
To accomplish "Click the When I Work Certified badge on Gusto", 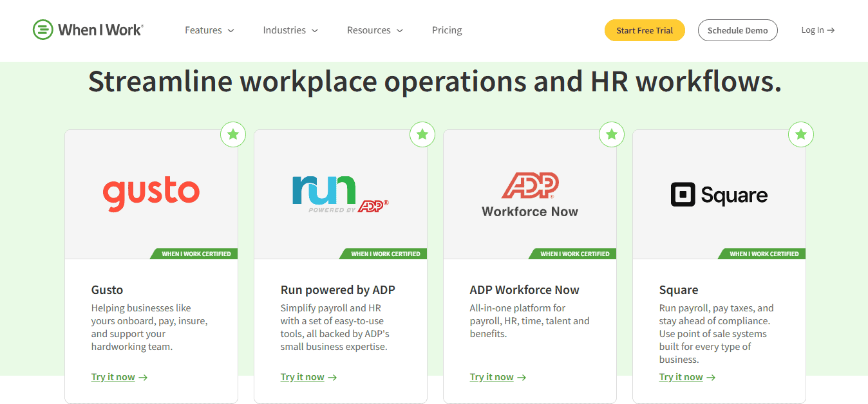I will point(194,254).
